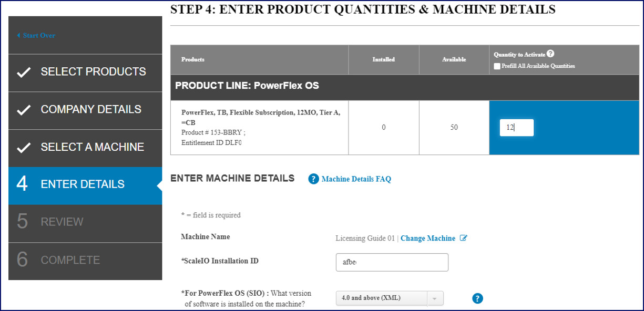The image size is (644, 311).
Task: Click the Start Over link
Action: tap(39, 36)
